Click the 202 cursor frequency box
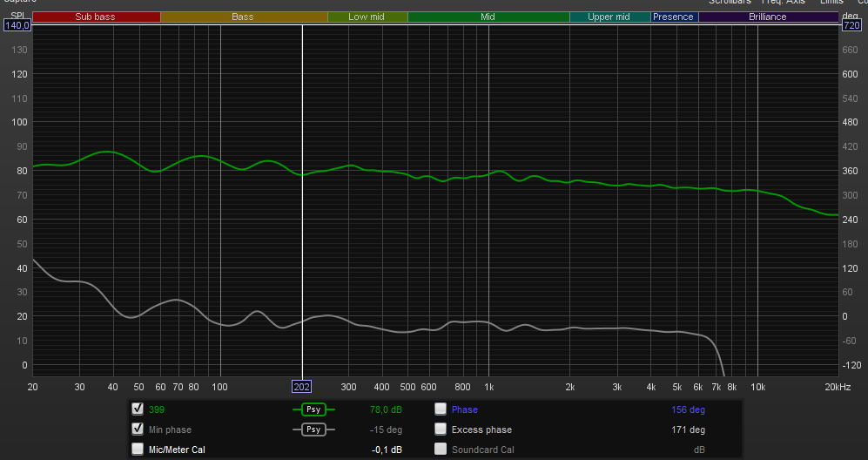Viewport: 868px width, 460px height. coord(301,387)
